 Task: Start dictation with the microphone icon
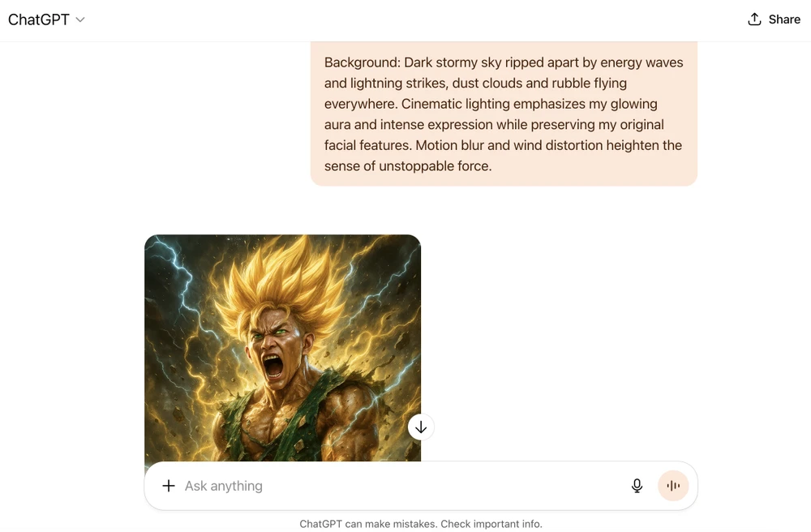[637, 486]
